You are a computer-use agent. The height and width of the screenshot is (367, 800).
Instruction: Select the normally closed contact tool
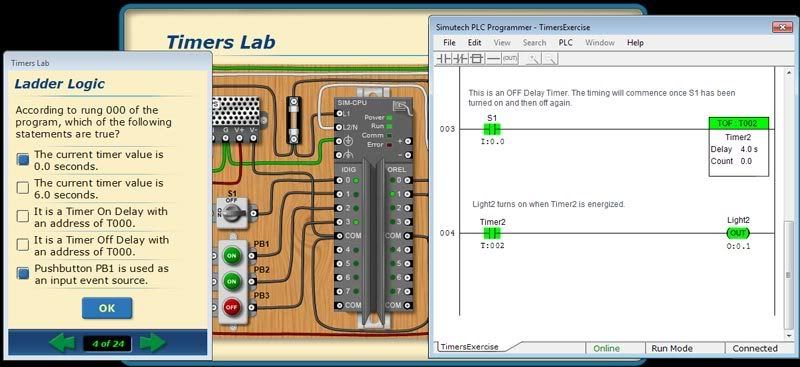461,59
